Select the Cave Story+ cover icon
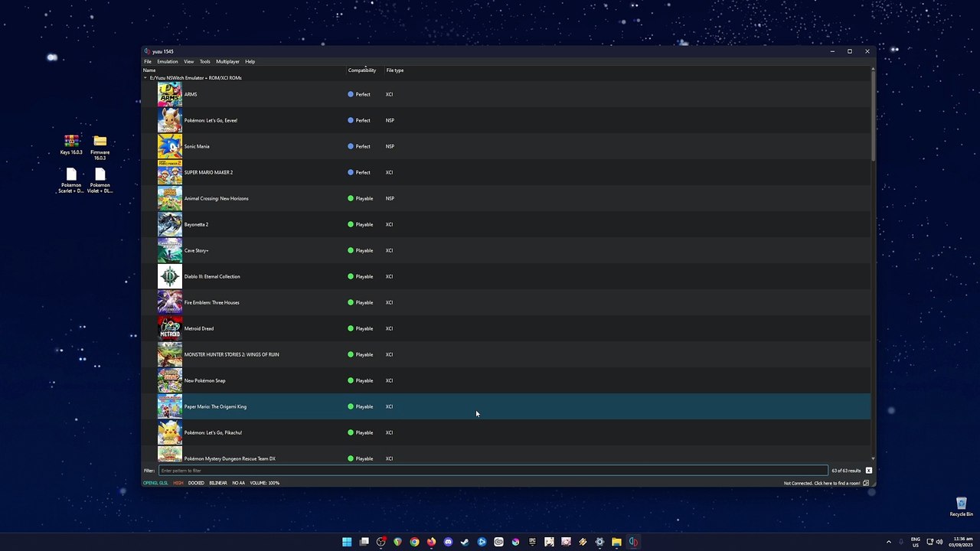The height and width of the screenshot is (551, 980). 170,250
